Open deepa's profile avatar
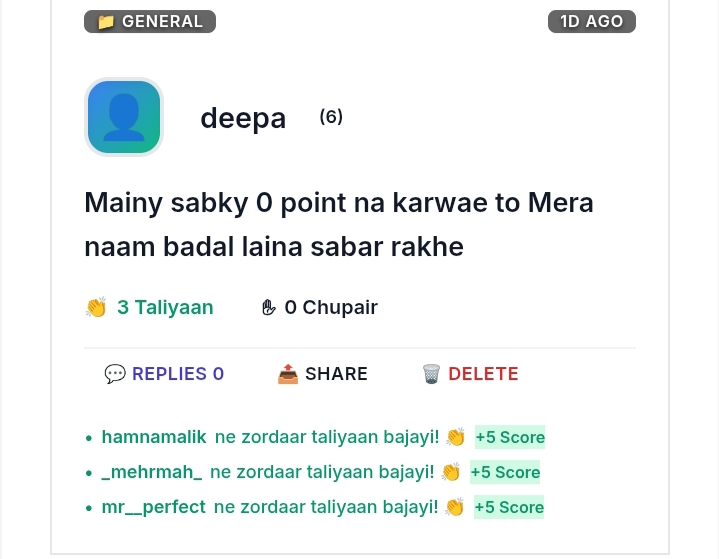719x559 pixels. pos(124,117)
